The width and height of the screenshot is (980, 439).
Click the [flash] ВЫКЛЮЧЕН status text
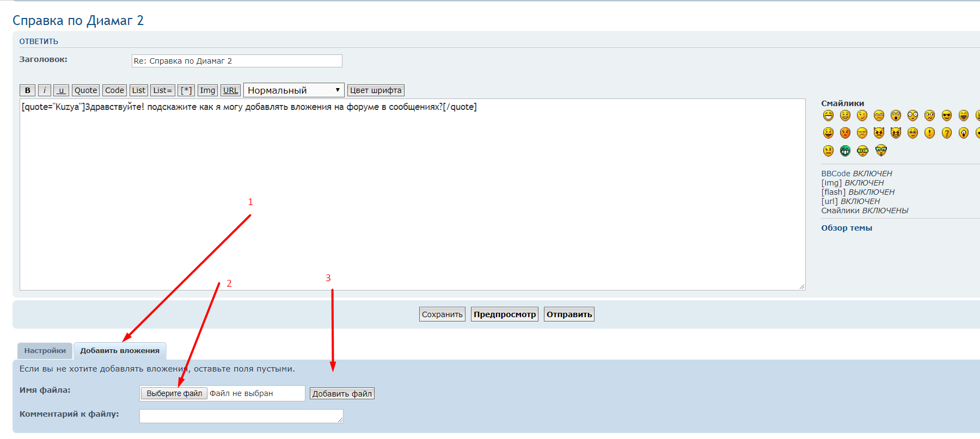click(x=857, y=192)
